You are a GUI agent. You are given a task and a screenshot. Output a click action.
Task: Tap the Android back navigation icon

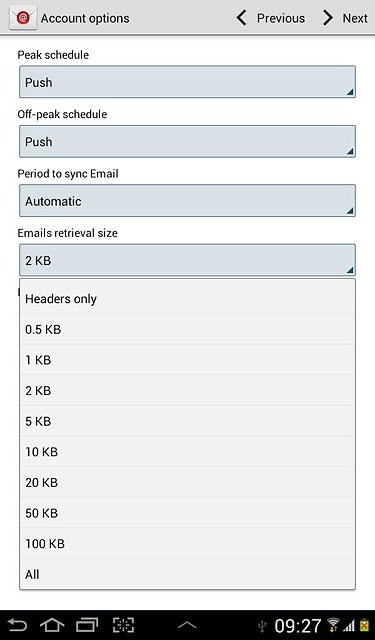click(x=17, y=625)
